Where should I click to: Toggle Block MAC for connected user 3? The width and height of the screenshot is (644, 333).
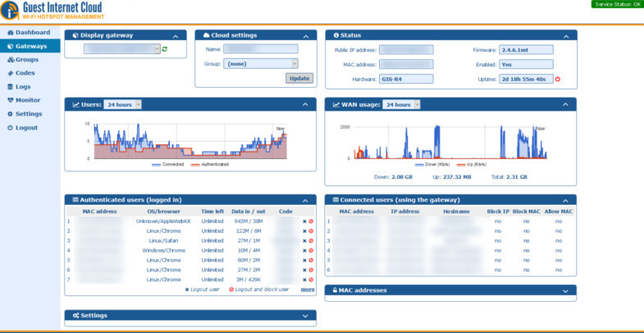(x=526, y=240)
